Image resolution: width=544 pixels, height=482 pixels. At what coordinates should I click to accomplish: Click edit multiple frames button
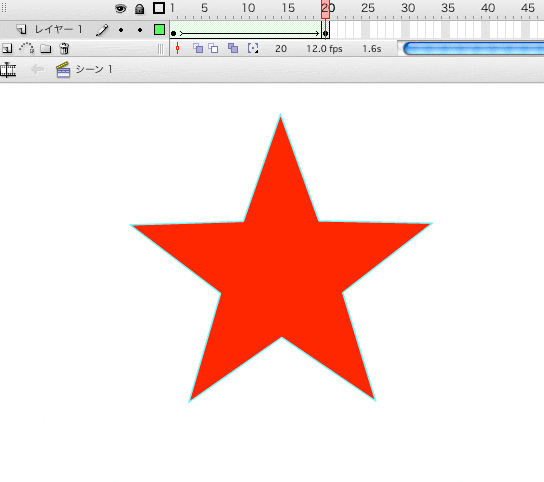[233, 48]
